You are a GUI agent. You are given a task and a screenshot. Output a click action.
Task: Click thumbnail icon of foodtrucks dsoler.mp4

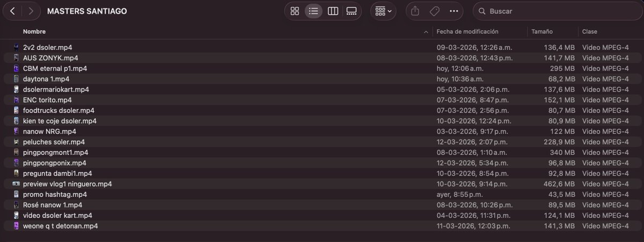coord(17,110)
